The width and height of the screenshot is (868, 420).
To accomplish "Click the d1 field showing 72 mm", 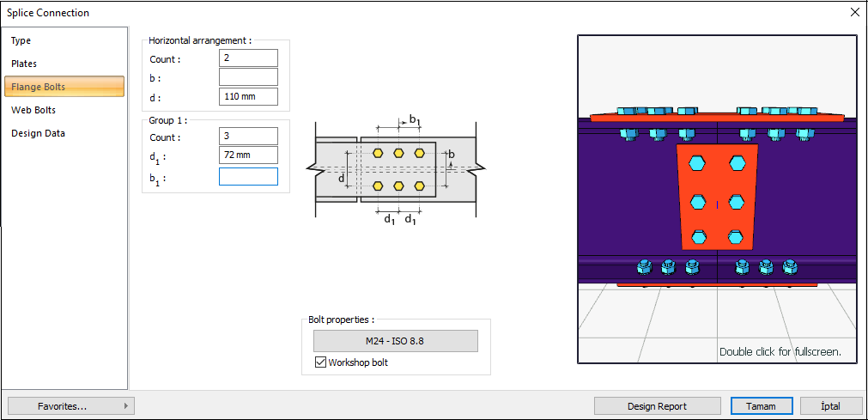I will tap(248, 155).
